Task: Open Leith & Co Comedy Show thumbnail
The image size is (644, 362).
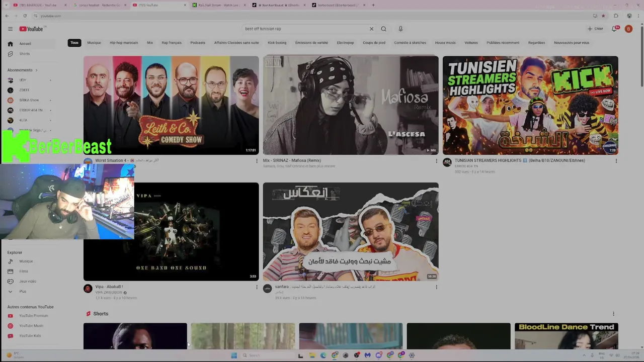Action: point(171,105)
